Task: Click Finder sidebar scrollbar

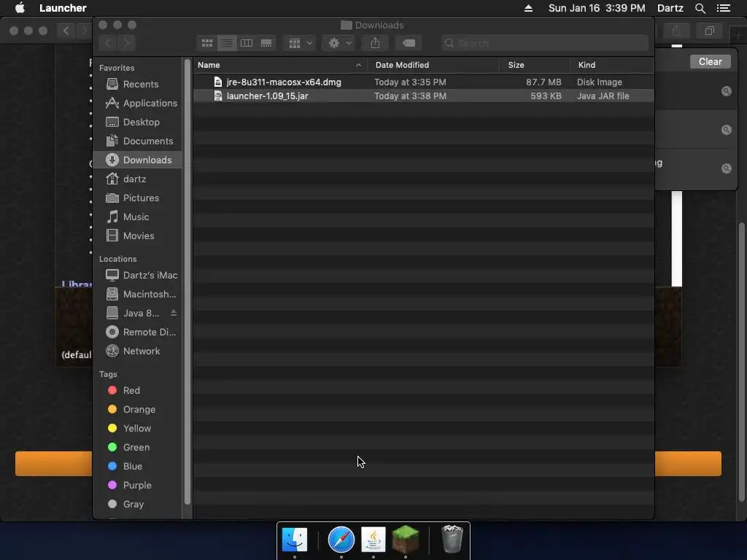Action: point(187,281)
